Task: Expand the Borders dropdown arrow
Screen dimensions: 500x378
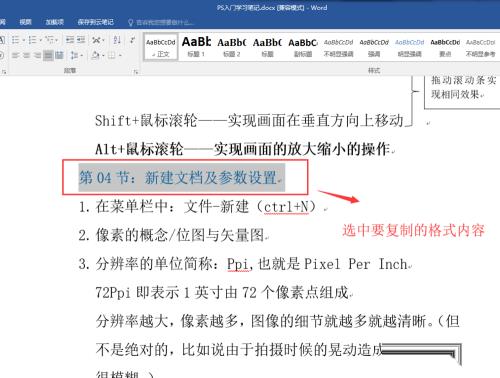Action: pyautogui.click(x=120, y=55)
